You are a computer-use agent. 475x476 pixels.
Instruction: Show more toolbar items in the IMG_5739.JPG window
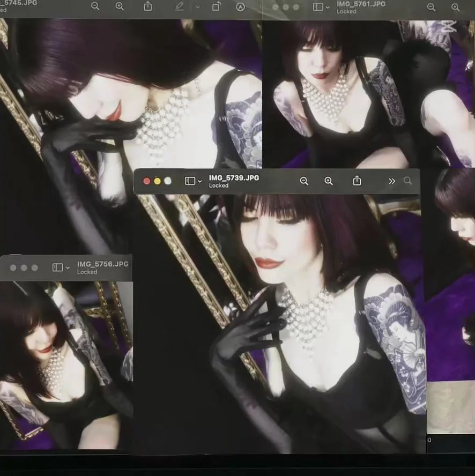click(x=391, y=181)
